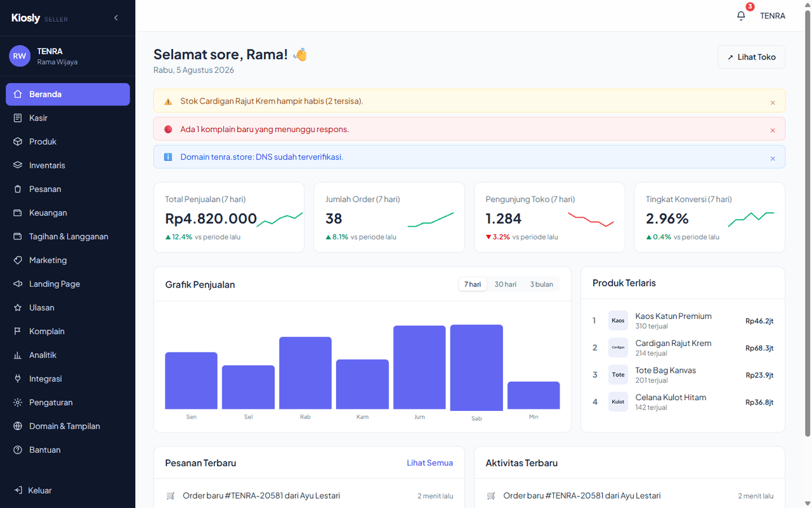Switch chart range to 30 hari
Image resolution: width=812 pixels, height=508 pixels.
(x=506, y=284)
